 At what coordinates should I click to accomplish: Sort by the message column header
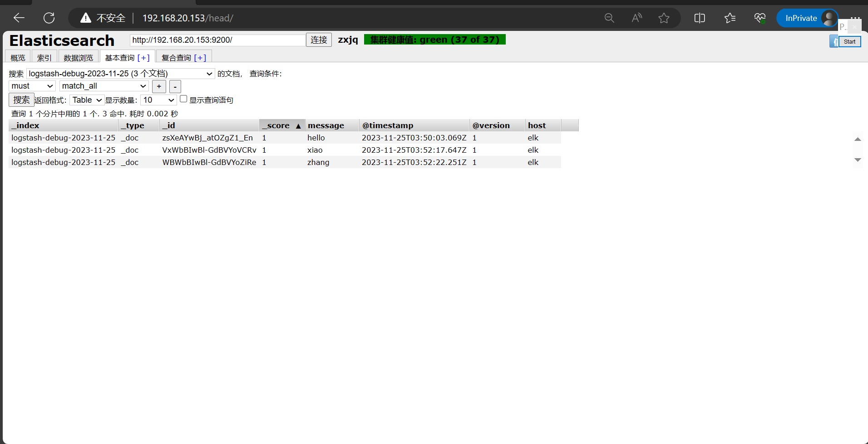[x=331, y=125]
